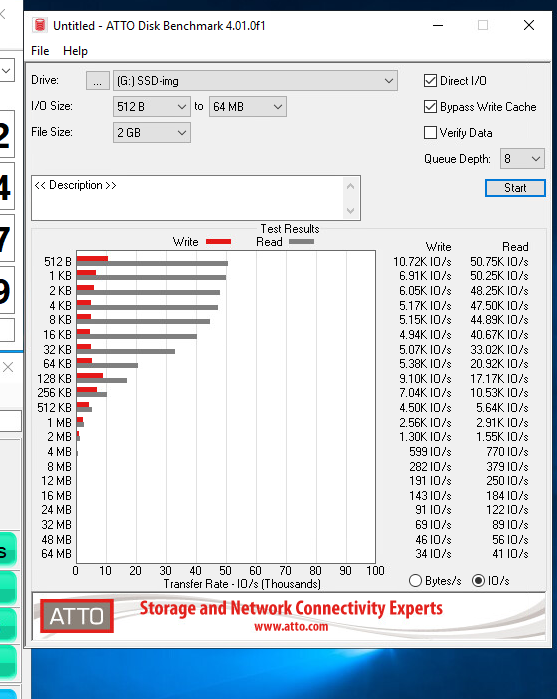Viewport: 557px width, 699px height.
Task: Click the ATTO logo in the banner
Action: pos(77,616)
